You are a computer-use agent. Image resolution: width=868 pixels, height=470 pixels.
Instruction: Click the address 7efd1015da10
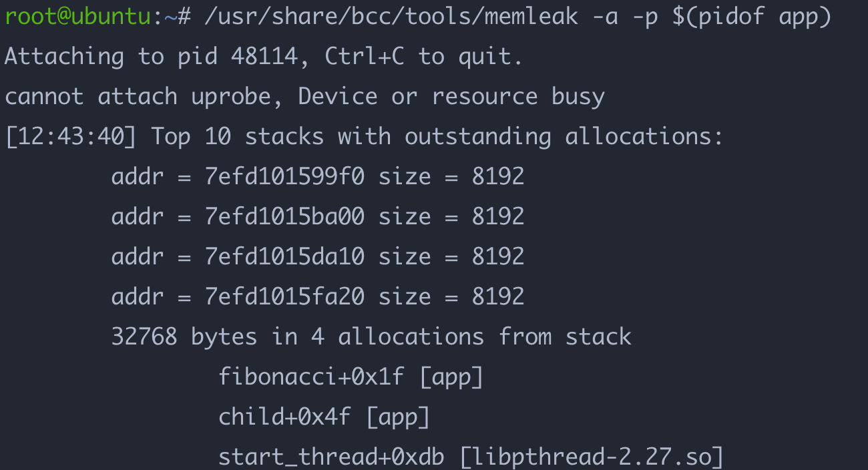click(284, 257)
